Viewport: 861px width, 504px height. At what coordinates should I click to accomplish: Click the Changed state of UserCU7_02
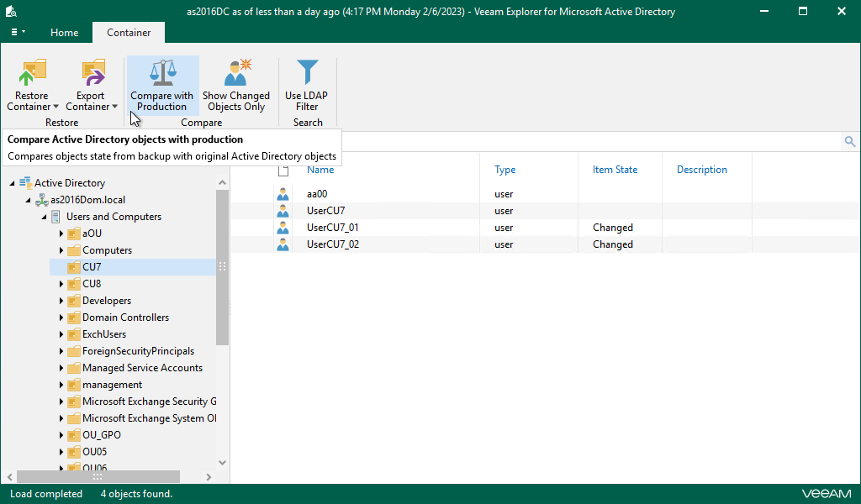click(x=613, y=244)
